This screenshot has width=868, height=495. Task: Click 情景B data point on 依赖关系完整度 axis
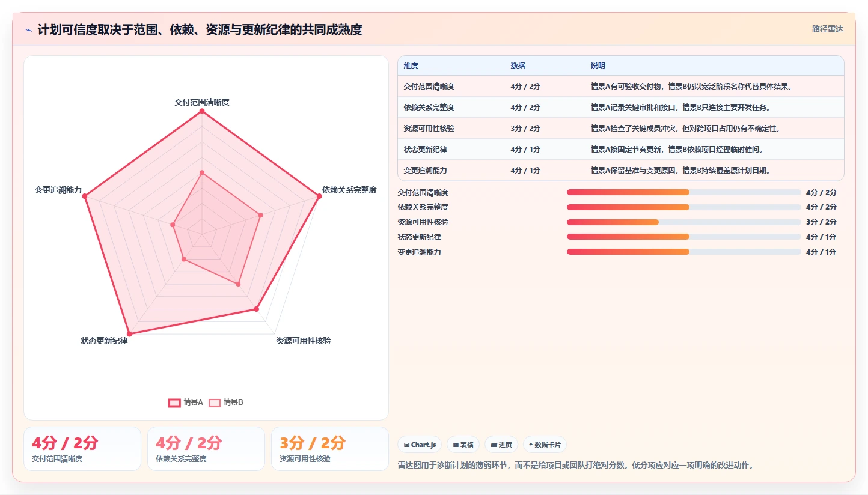pyautogui.click(x=260, y=215)
